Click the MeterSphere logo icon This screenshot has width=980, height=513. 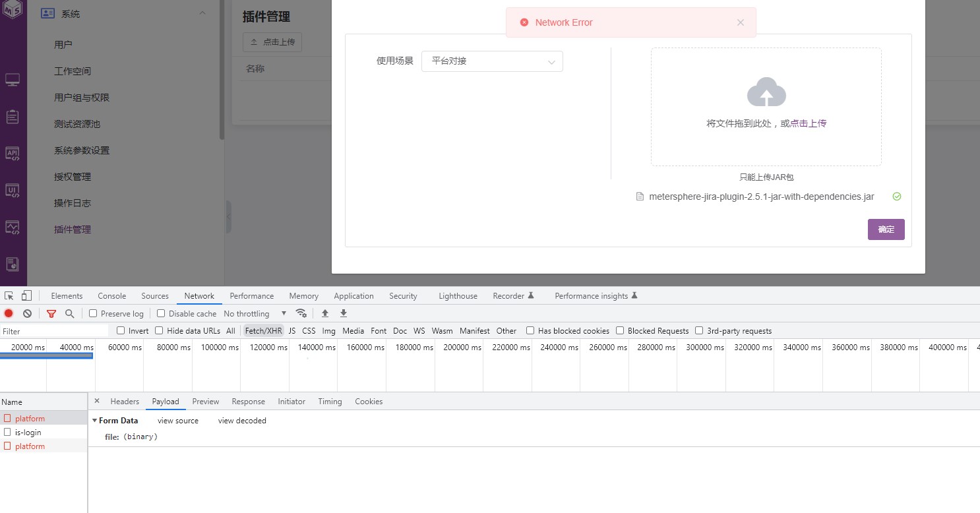pos(13,9)
